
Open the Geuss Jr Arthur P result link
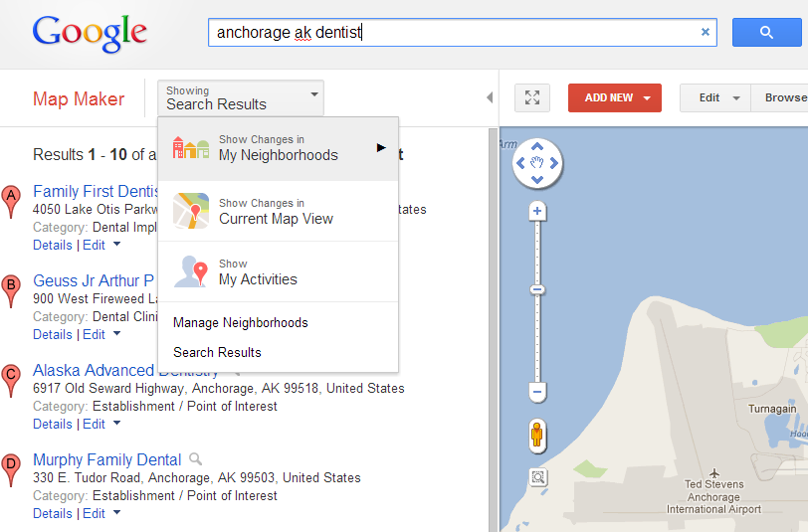pyautogui.click(x=94, y=280)
